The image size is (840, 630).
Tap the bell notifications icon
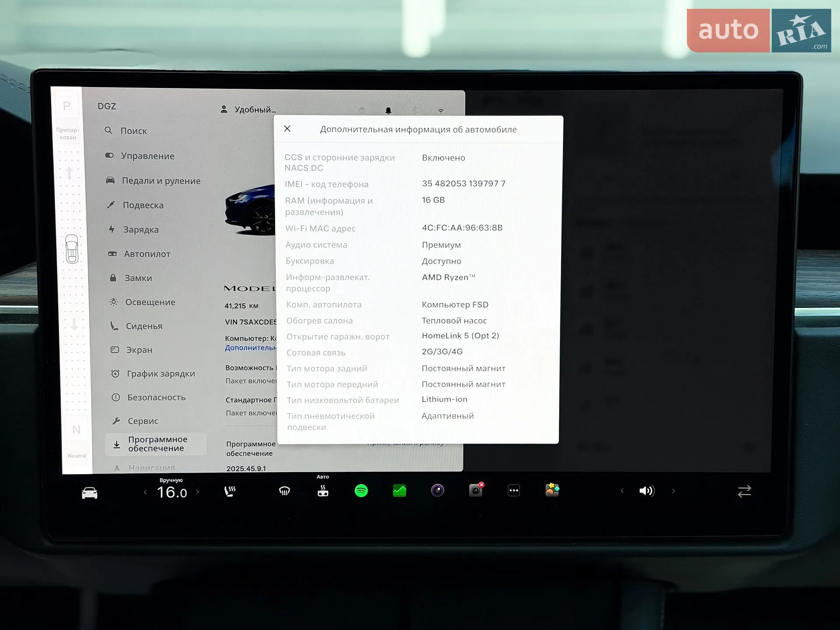(x=388, y=110)
